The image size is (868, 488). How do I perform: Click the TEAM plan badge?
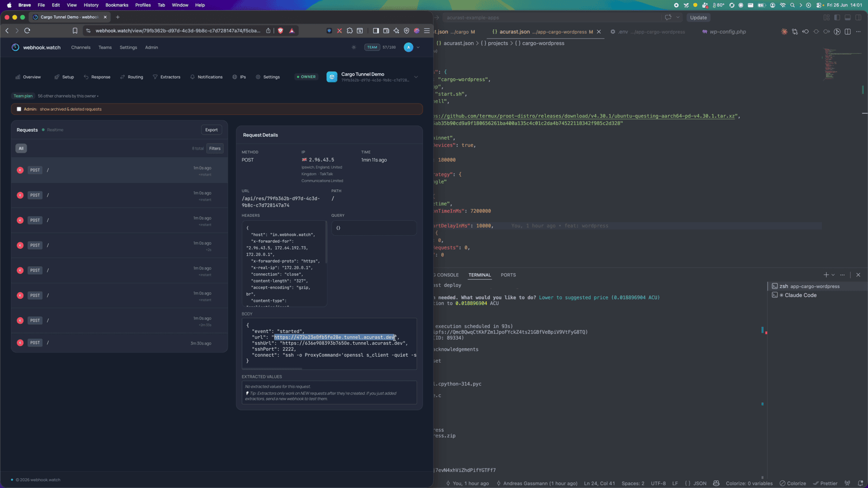(x=372, y=47)
